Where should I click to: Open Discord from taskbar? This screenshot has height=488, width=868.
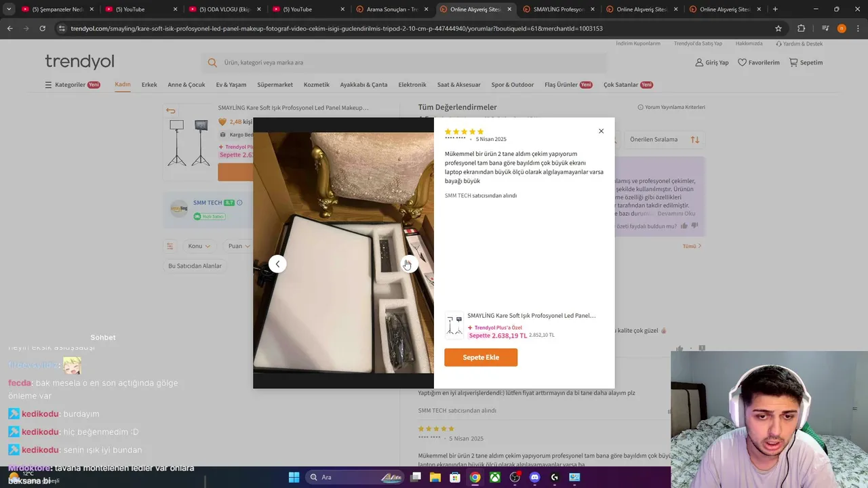click(x=534, y=477)
